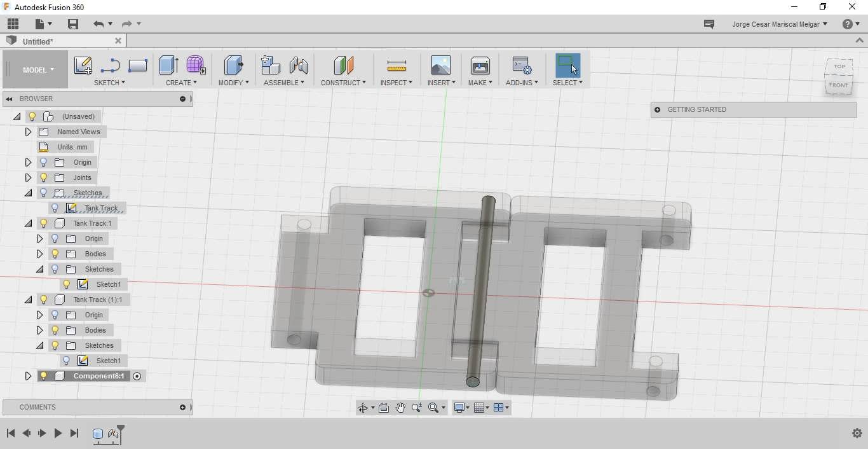The height and width of the screenshot is (449, 868).
Task: Click the Press Pull modify icon
Action: (x=233, y=65)
